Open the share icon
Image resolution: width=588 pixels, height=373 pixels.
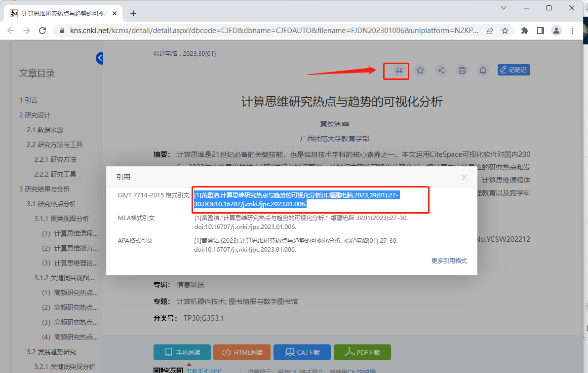tap(441, 71)
